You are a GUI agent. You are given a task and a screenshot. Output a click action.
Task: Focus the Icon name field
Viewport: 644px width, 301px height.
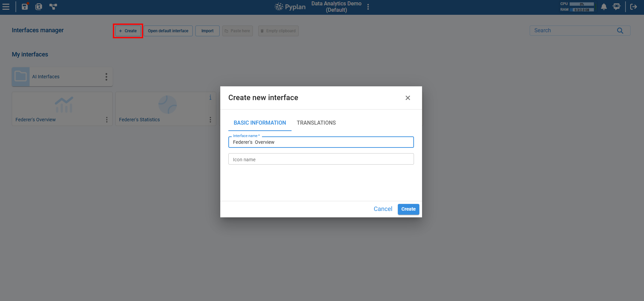click(x=321, y=159)
